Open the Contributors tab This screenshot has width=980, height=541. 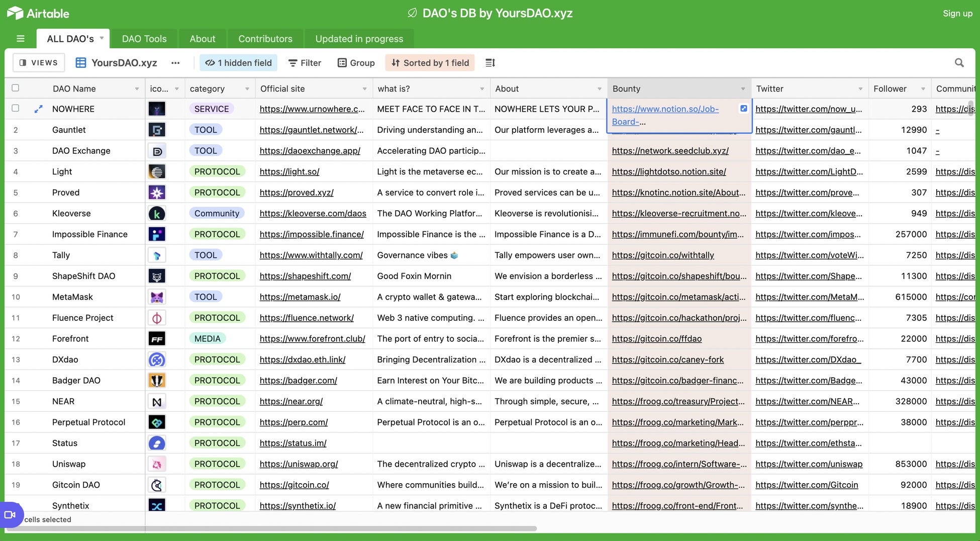(x=265, y=39)
